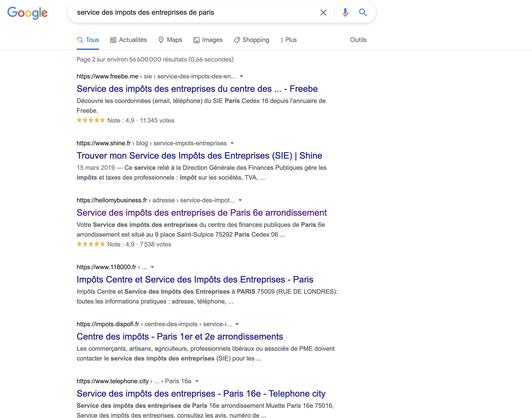Clear the search query with X icon
532x418 pixels.
tap(323, 12)
